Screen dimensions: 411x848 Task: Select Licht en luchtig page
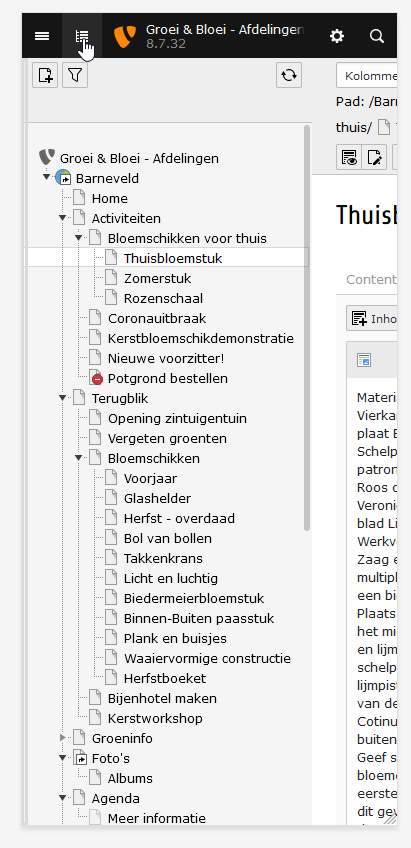pos(171,578)
